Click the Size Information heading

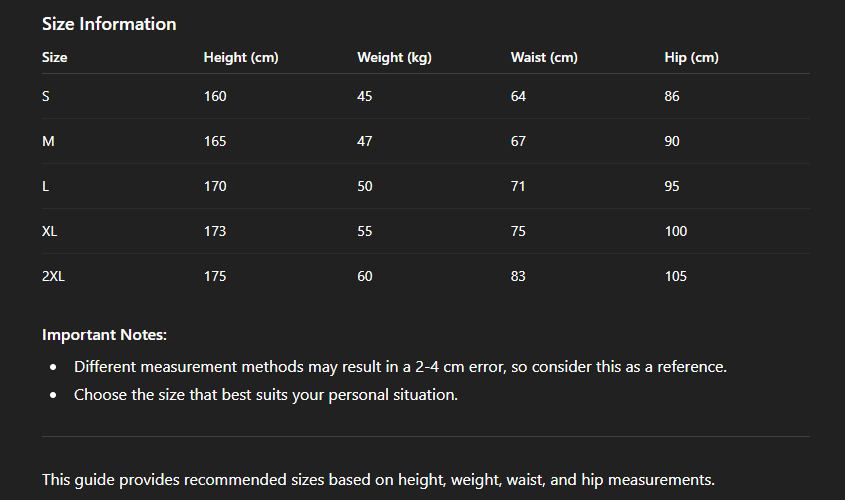pyautogui.click(x=109, y=24)
